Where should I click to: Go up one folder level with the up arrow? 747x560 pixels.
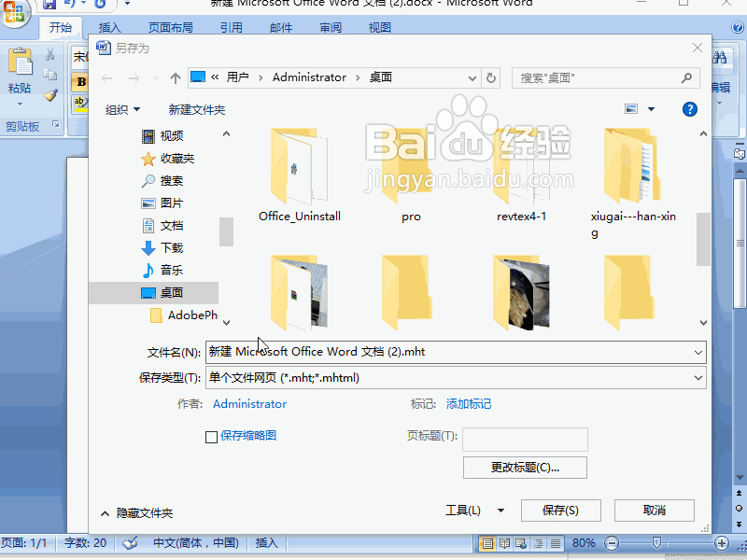(x=175, y=78)
